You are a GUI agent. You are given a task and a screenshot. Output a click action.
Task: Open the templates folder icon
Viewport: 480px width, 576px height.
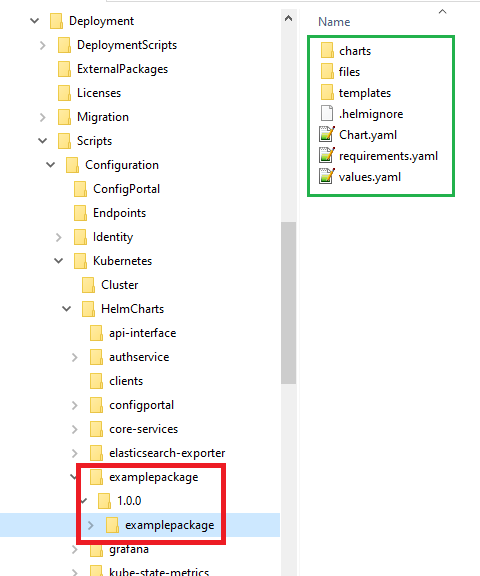pos(327,92)
